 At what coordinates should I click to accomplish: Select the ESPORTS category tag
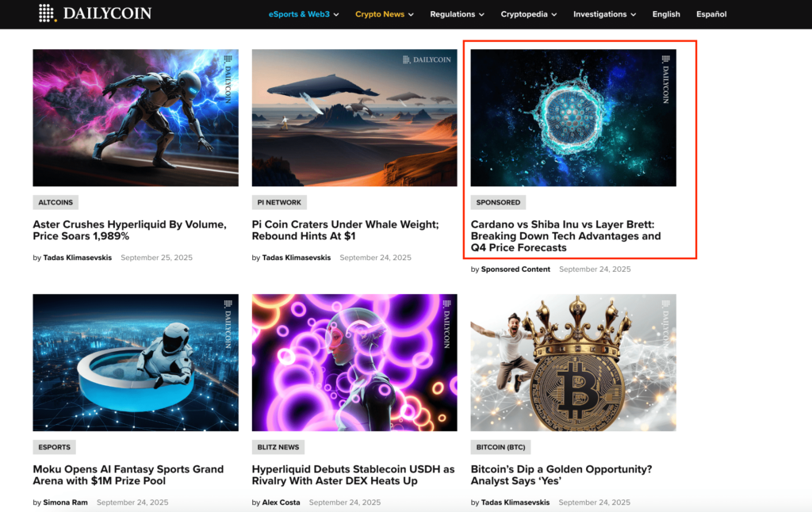pos(55,447)
